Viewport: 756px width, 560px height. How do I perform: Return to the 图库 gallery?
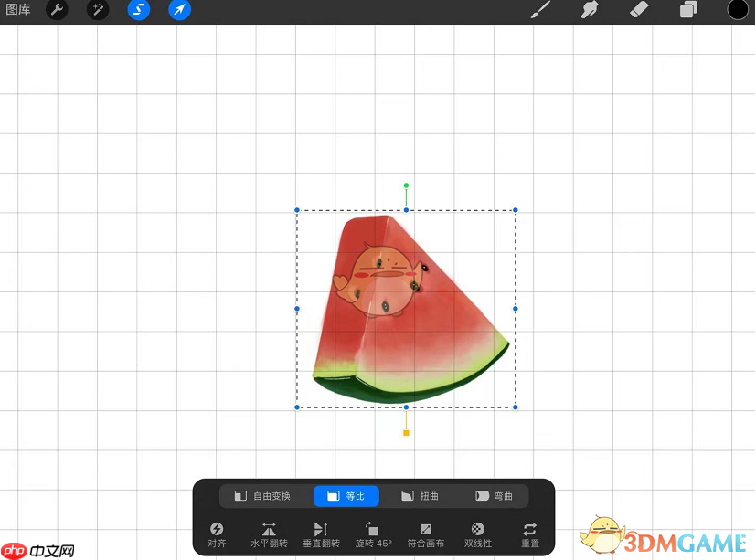[18, 10]
